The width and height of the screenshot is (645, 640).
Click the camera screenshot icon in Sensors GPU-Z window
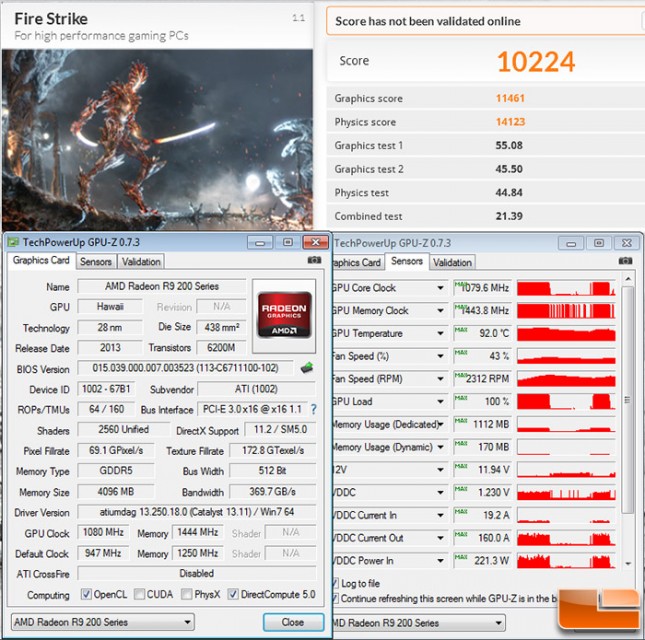(x=625, y=261)
